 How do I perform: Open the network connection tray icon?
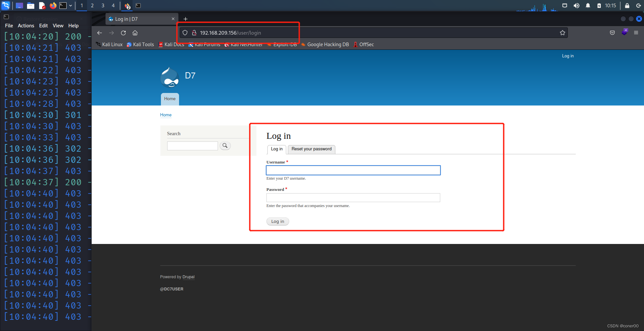pos(565,6)
